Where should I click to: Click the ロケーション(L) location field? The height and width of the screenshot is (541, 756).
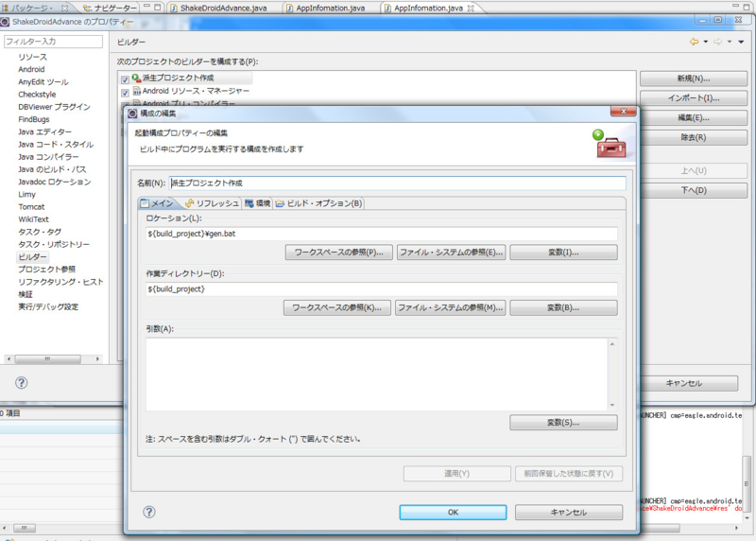click(382, 234)
